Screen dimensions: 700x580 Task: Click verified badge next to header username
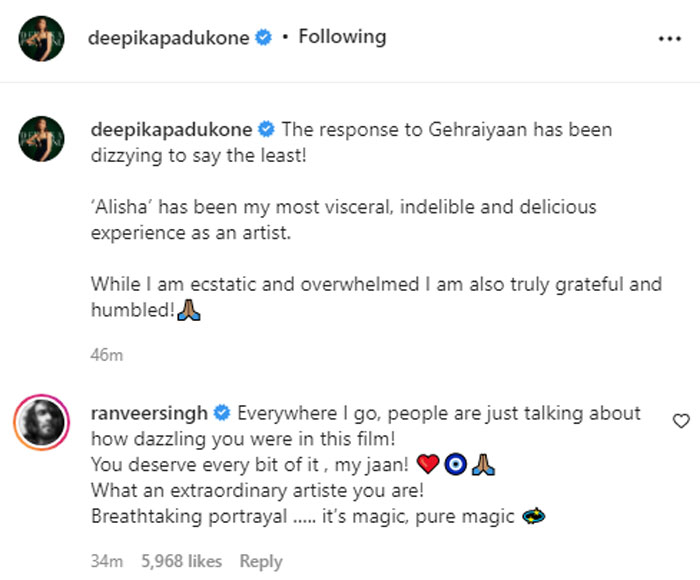coord(264,38)
